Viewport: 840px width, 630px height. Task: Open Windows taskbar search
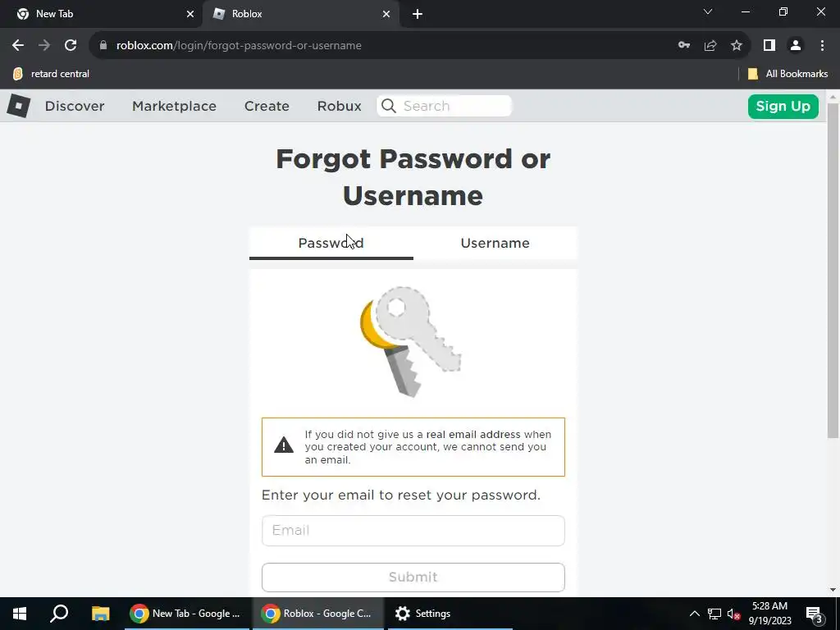coord(59,614)
